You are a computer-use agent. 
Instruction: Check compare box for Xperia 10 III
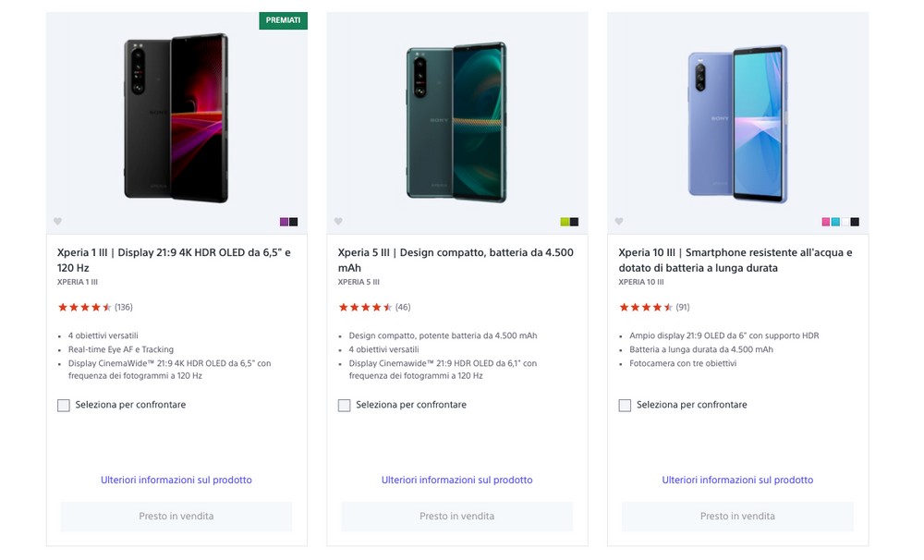pyautogui.click(x=625, y=405)
